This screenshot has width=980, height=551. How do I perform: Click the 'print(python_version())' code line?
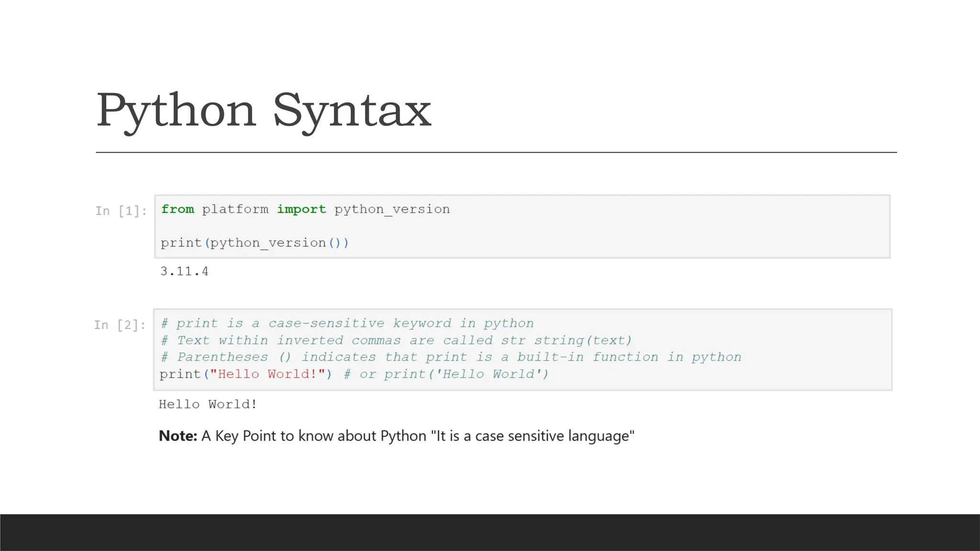[255, 243]
